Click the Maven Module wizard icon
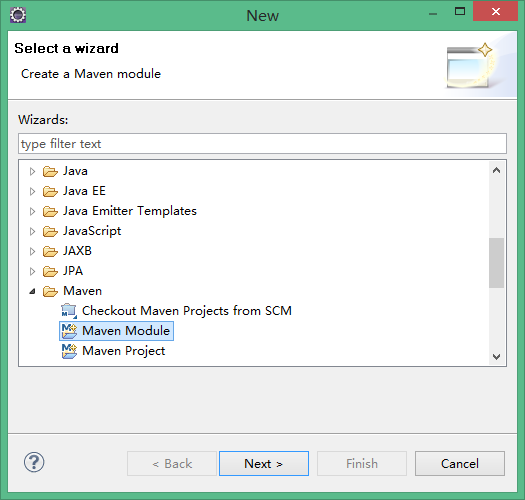This screenshot has width=525, height=500. pyautogui.click(x=69, y=331)
